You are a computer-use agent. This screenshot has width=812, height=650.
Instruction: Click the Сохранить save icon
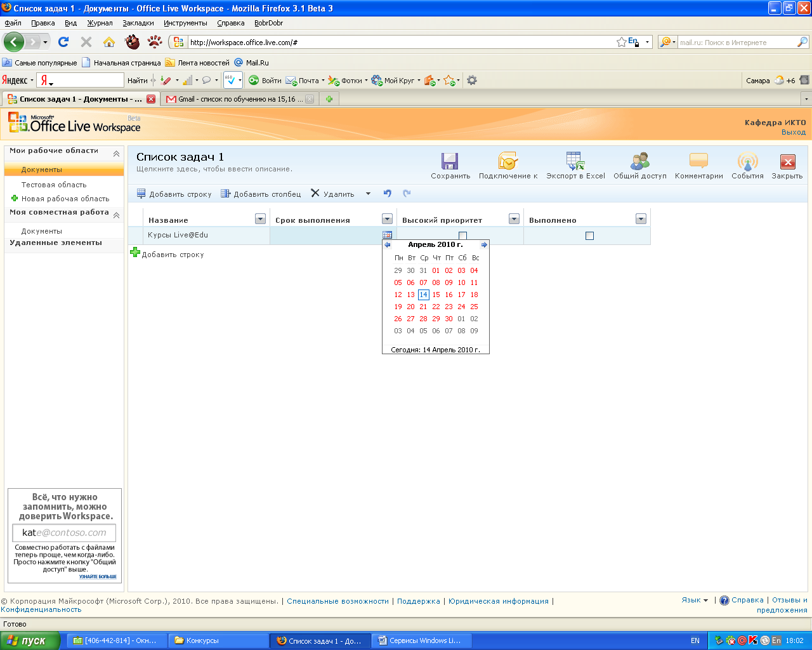tap(450, 161)
